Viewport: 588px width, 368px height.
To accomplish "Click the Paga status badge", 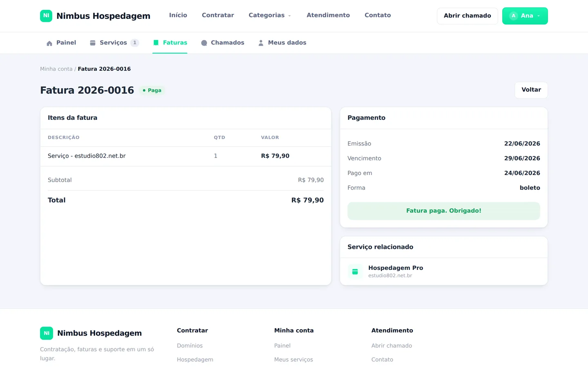I will tap(152, 90).
